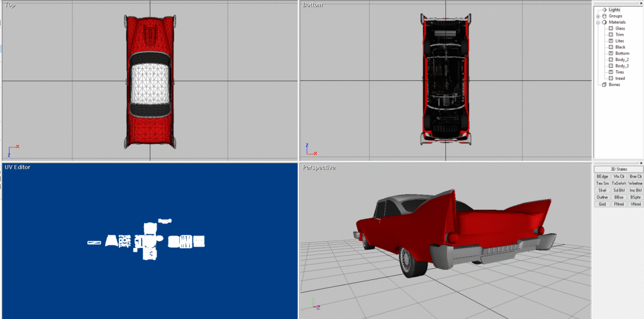Screen dimensions: 644x319
Task: Click the Groups cylinder icon
Action: point(605,16)
